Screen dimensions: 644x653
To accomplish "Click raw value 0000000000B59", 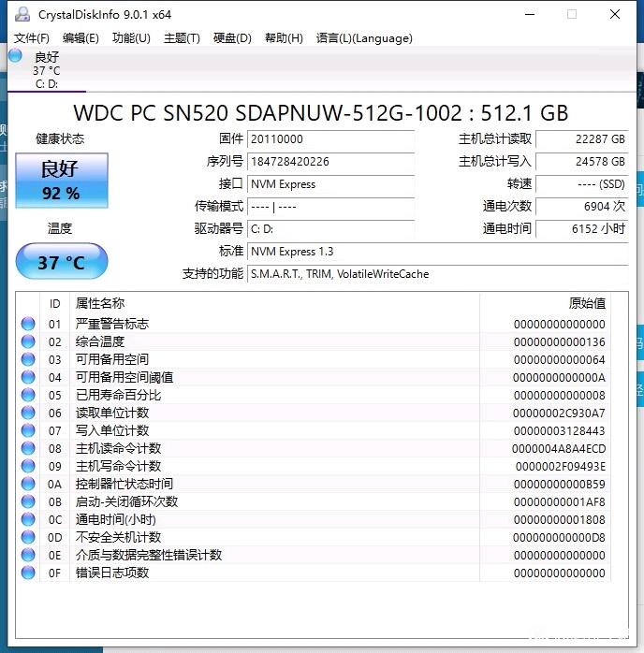I will click(x=559, y=485).
